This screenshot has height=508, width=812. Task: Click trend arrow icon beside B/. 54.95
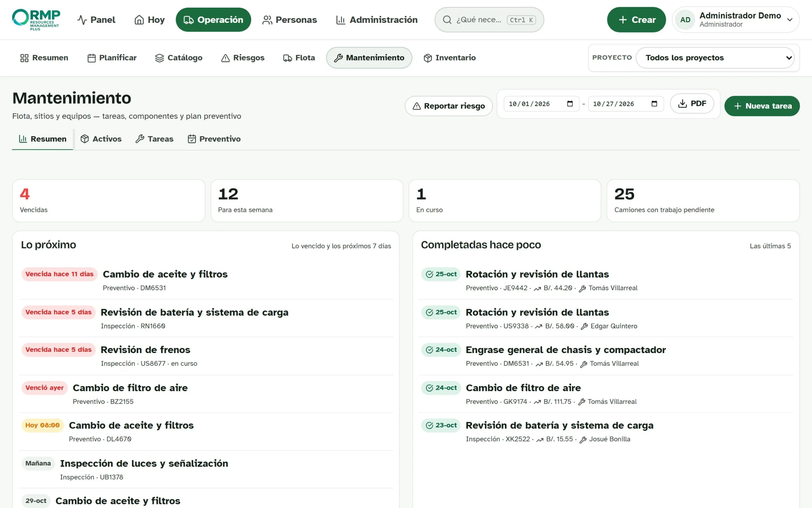(539, 364)
